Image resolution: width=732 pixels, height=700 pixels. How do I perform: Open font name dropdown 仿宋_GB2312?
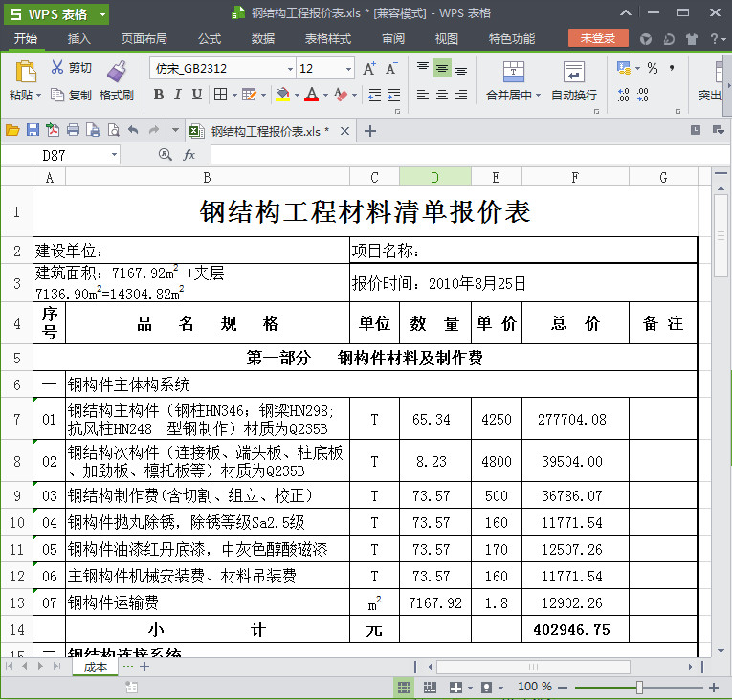(x=290, y=69)
